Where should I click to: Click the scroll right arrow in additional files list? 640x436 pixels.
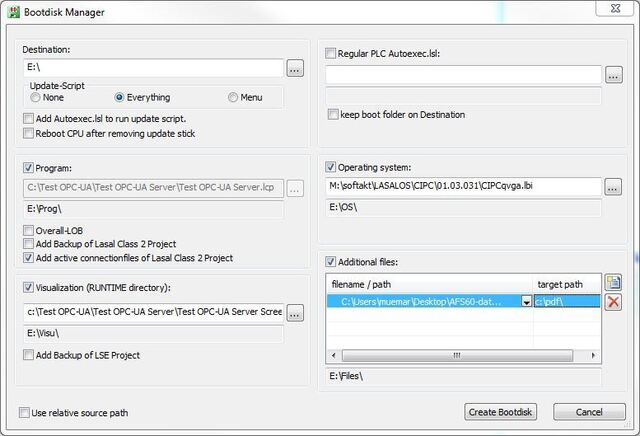593,356
